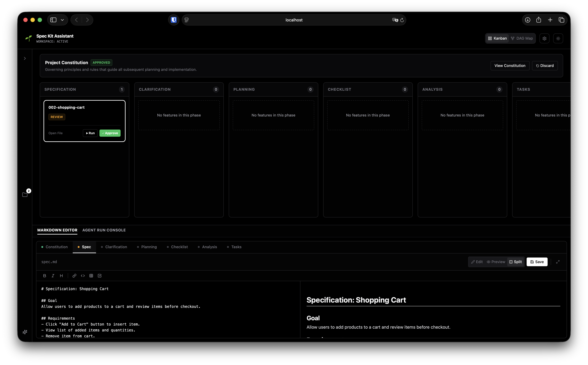Click into the markdown source editor text
The height and width of the screenshot is (365, 588).
click(168, 309)
